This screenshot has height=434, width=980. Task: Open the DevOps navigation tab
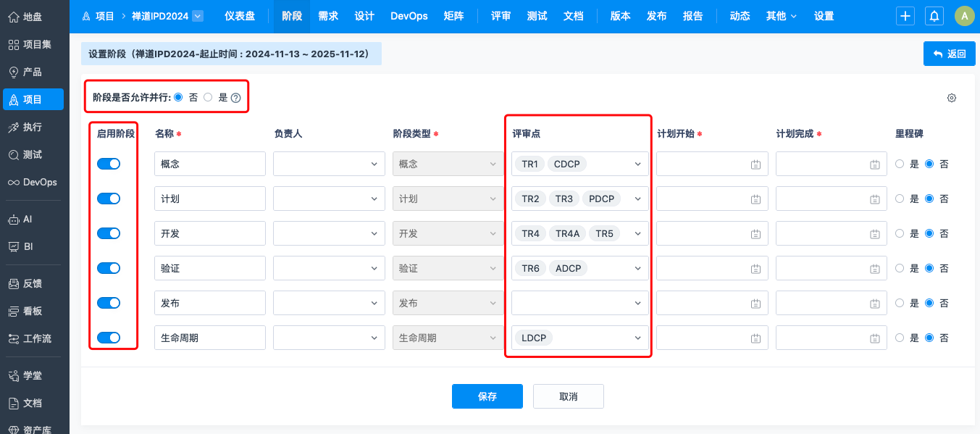coord(409,16)
